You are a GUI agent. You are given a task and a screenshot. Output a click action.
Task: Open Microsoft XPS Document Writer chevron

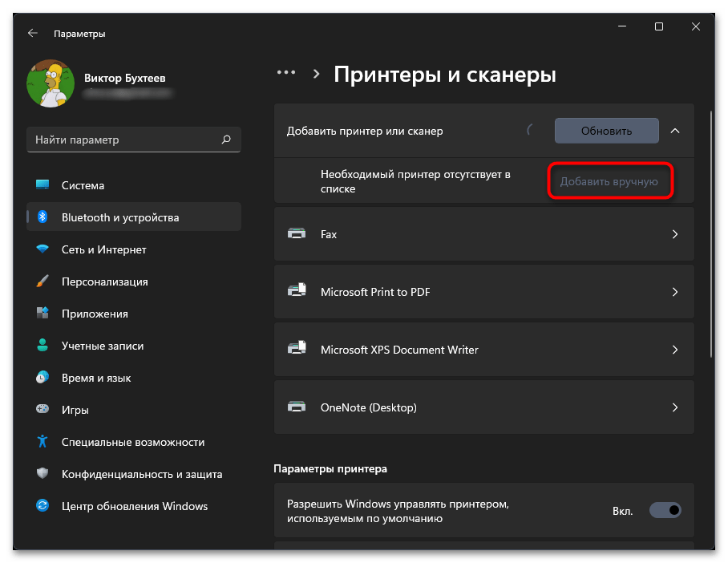click(x=675, y=350)
